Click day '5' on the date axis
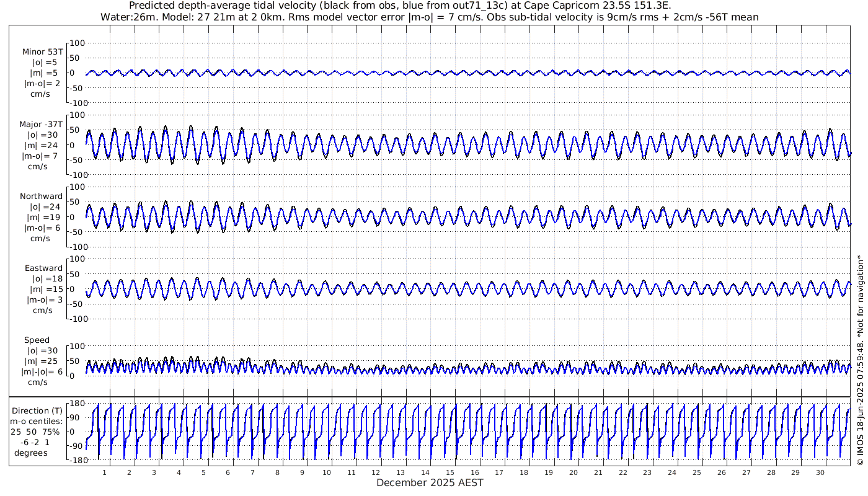The width and height of the screenshot is (868, 496). (203, 472)
